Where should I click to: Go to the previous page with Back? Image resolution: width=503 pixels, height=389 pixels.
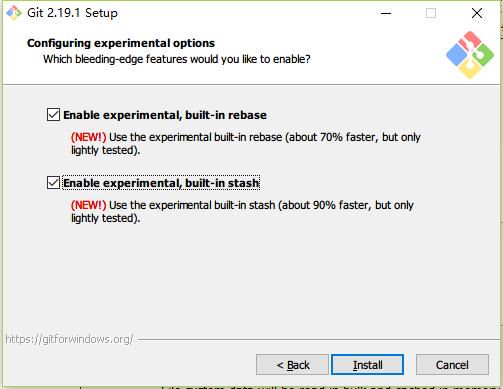point(292,365)
